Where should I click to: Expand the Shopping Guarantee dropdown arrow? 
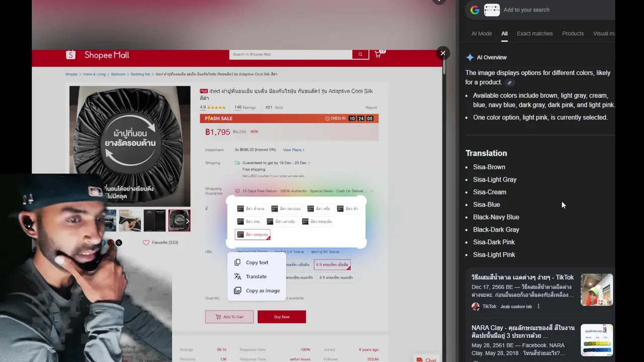(372, 191)
